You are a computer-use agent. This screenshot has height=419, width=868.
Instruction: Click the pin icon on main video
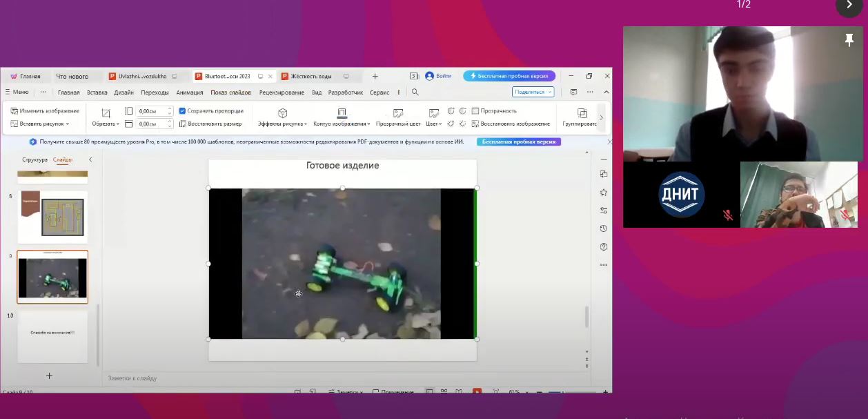849,41
